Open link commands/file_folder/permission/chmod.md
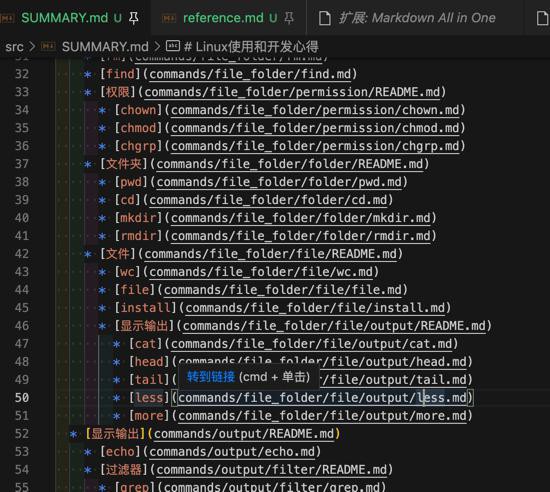This screenshot has width=550, height=492. pos(315,128)
